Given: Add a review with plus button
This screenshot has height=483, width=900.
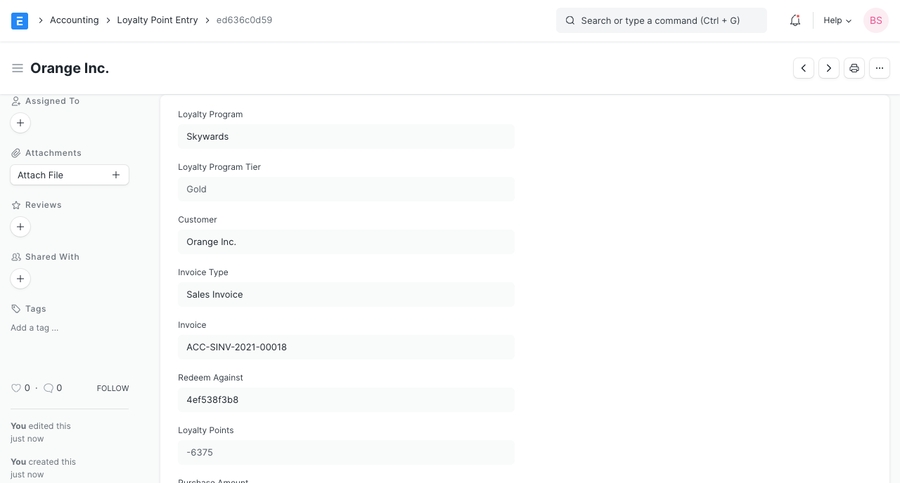Looking at the screenshot, I should tap(20, 227).
